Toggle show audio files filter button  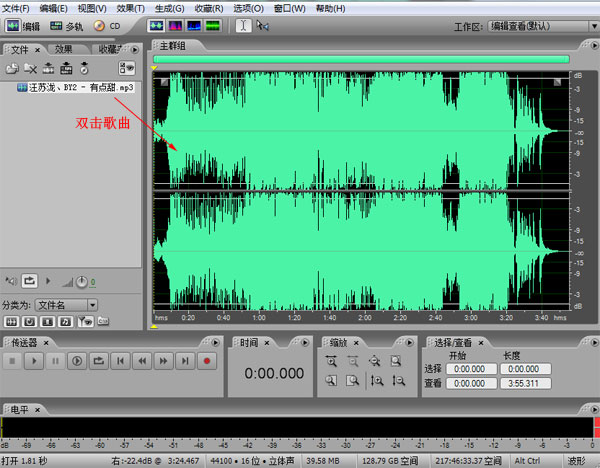point(11,322)
